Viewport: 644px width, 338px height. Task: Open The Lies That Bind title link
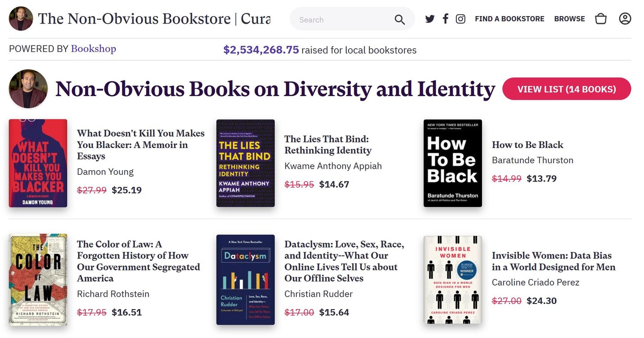point(328,144)
